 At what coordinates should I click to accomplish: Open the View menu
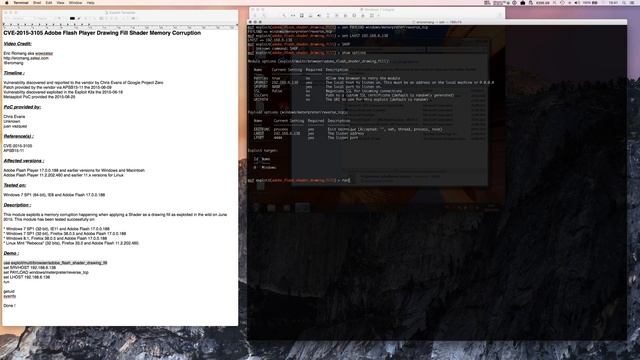(60, 2)
